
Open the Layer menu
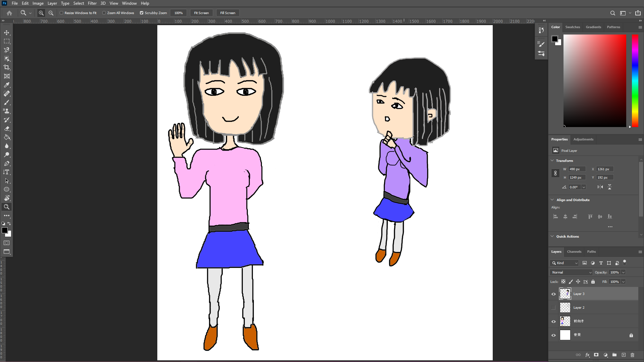point(52,3)
